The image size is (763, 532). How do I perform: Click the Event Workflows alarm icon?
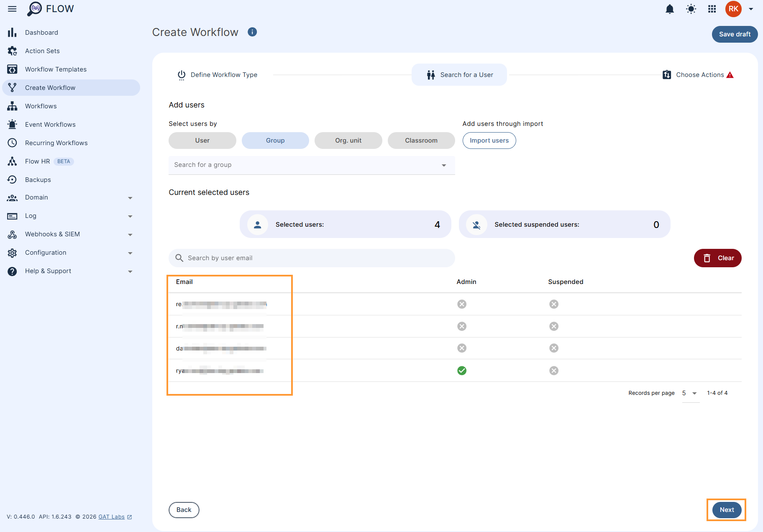click(12, 125)
